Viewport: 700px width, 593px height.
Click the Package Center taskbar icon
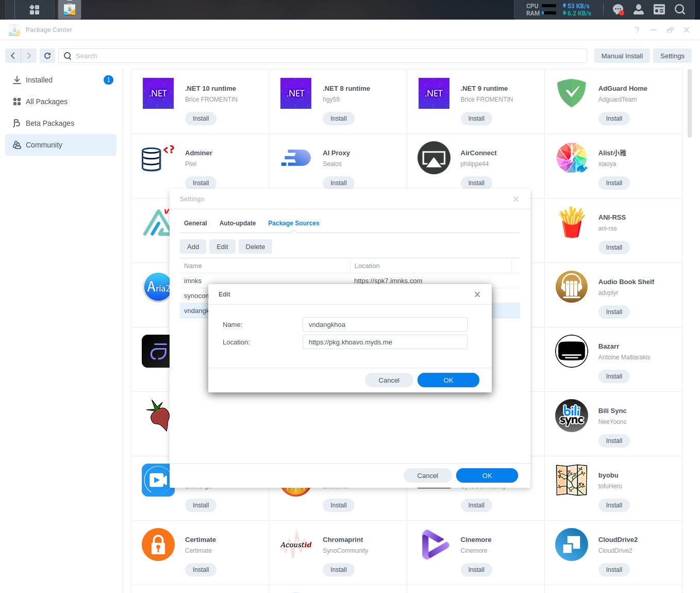[x=70, y=10]
